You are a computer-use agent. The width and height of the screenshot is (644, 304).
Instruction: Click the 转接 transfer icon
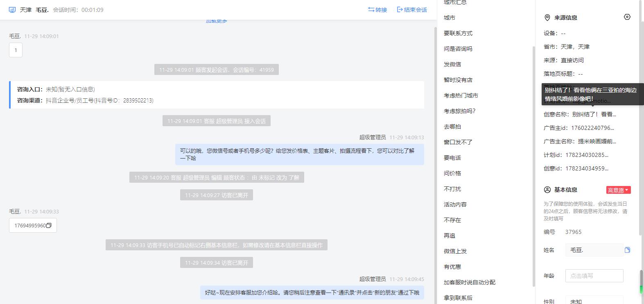click(x=371, y=9)
